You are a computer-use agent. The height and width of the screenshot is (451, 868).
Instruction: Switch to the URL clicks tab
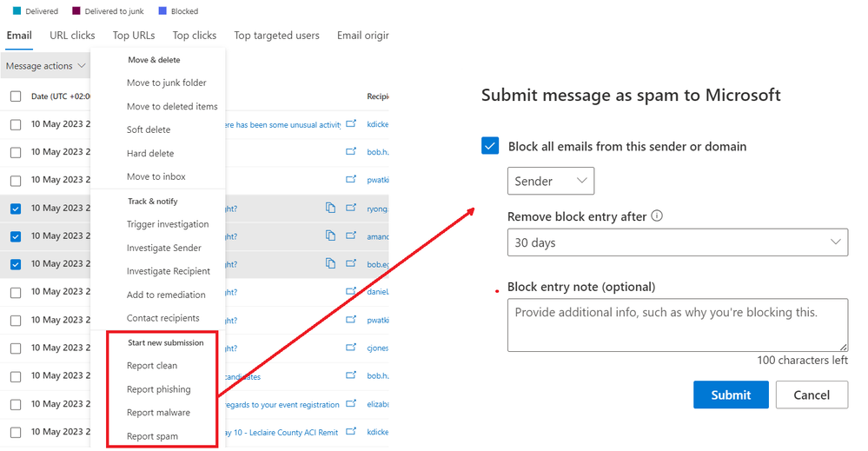[x=72, y=36]
